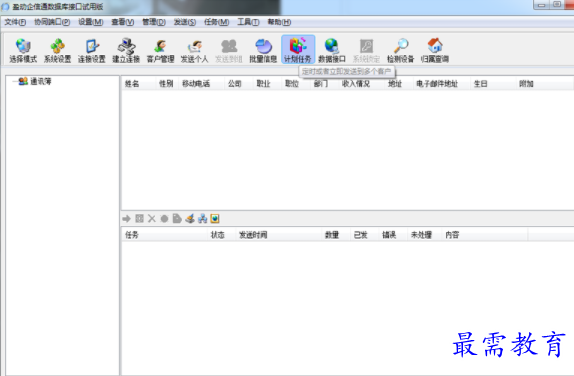This screenshot has height=376, width=574.
Task: Click the greyed 系统锁定 toolbar icon
Action: [366, 50]
